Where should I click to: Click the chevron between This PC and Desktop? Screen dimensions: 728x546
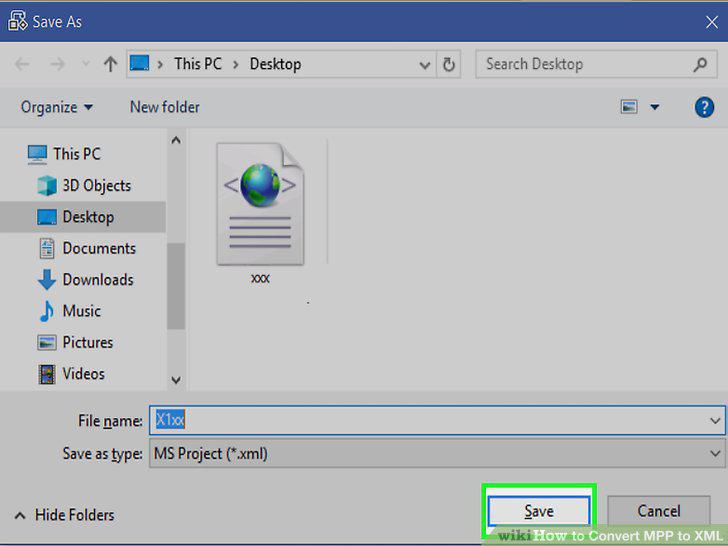pos(236,65)
